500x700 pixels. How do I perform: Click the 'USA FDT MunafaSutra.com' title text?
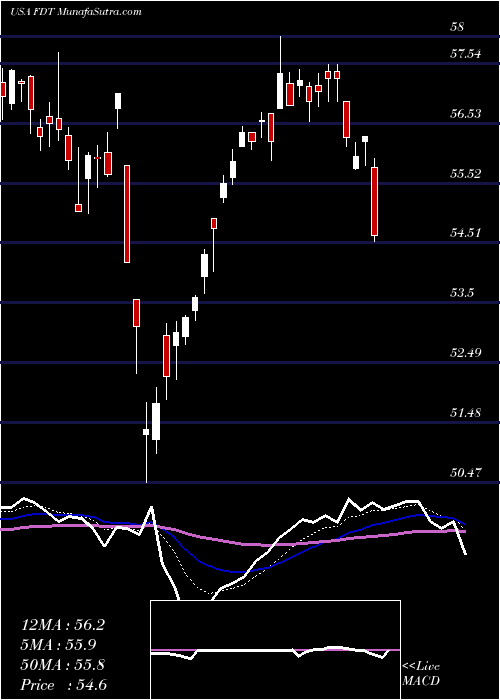tap(75, 12)
